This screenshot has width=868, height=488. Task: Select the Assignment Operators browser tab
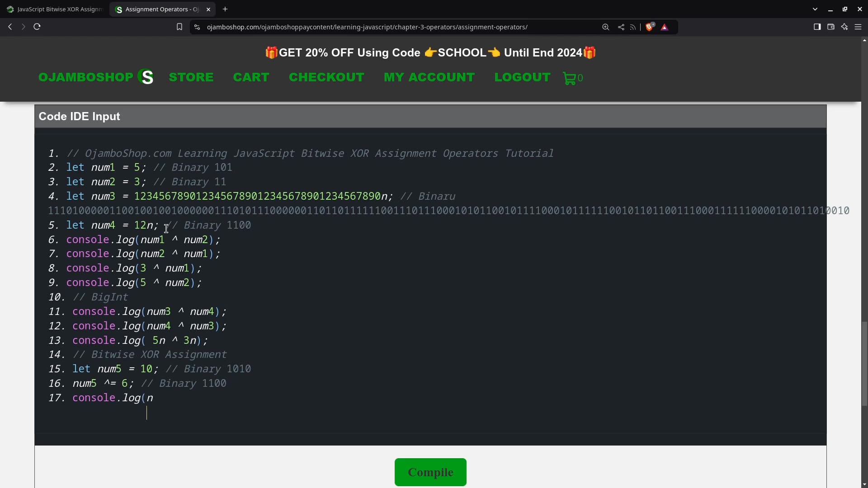(x=158, y=9)
